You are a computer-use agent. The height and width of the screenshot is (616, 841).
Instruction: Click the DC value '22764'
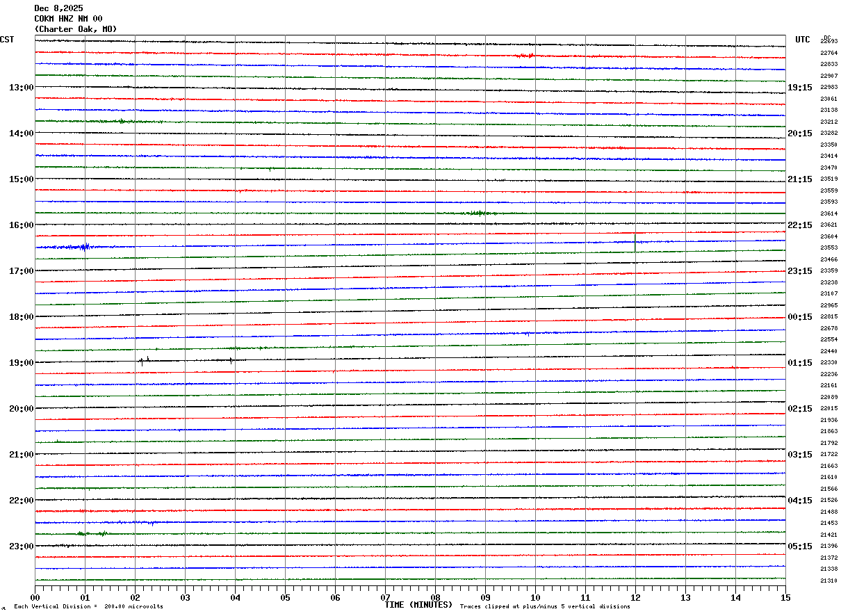tap(828, 53)
